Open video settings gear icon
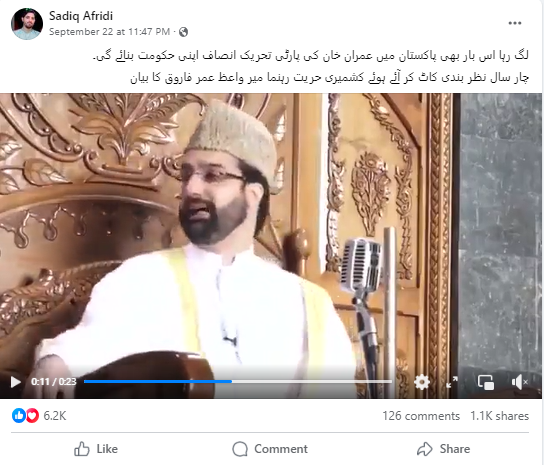 pyautogui.click(x=422, y=382)
